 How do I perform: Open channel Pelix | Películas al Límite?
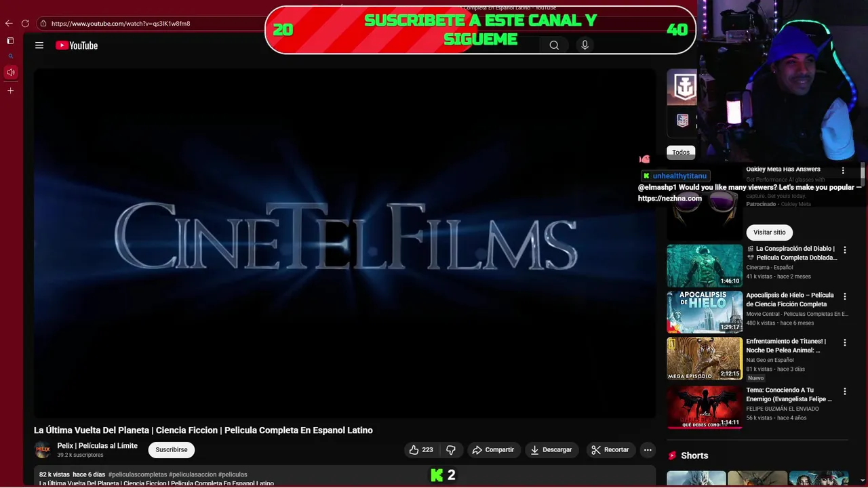97,446
